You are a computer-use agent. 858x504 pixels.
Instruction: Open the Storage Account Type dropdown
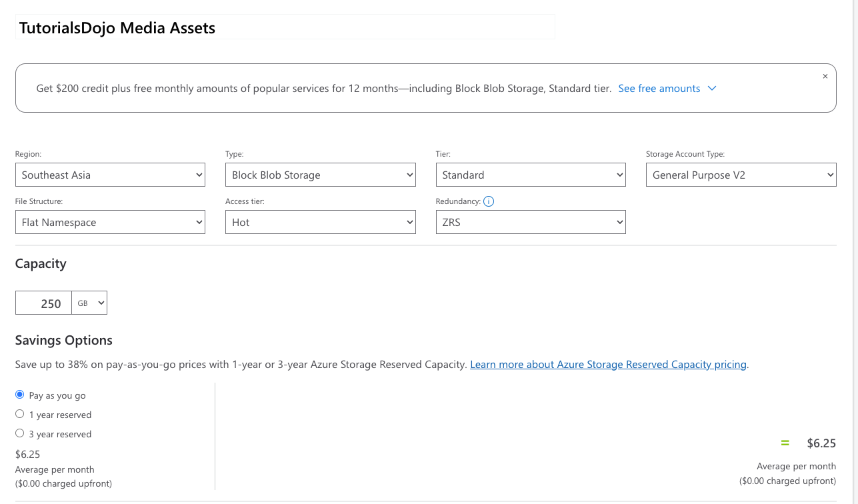click(x=741, y=175)
